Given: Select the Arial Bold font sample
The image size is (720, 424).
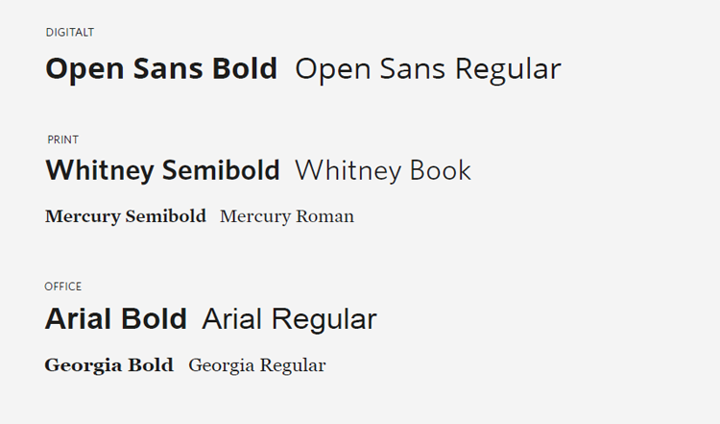Looking at the screenshot, I should [x=116, y=319].
